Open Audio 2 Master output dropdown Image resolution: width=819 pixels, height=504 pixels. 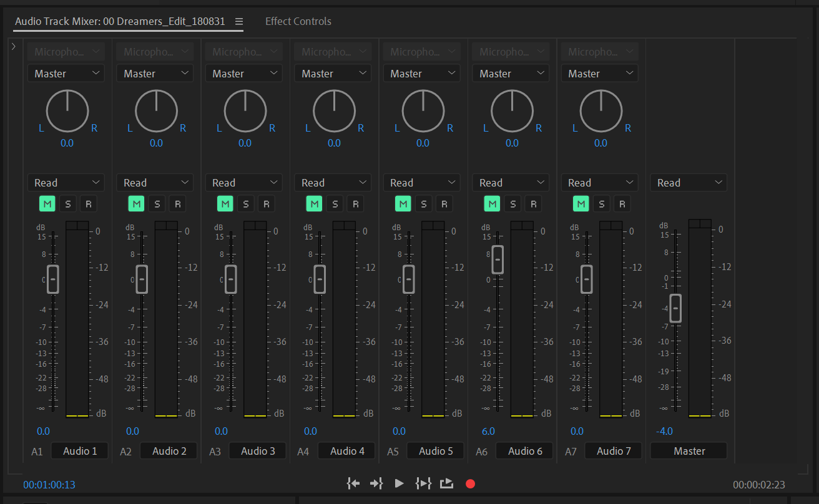155,74
